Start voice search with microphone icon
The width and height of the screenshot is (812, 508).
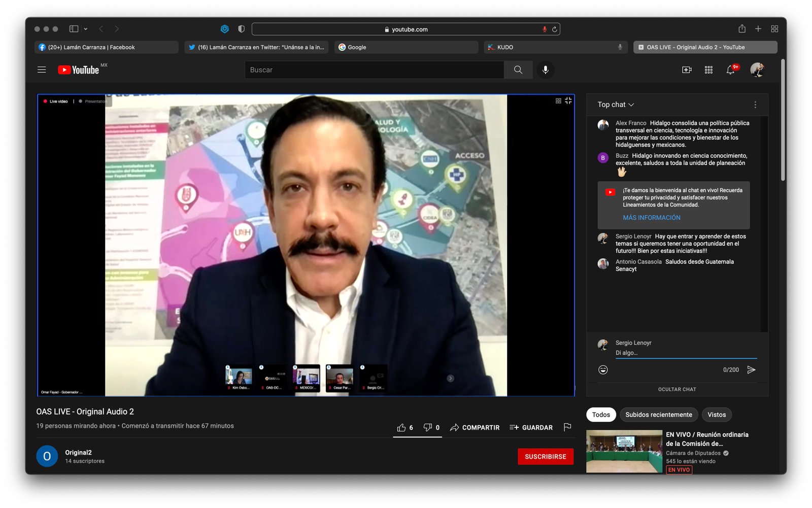(x=545, y=70)
